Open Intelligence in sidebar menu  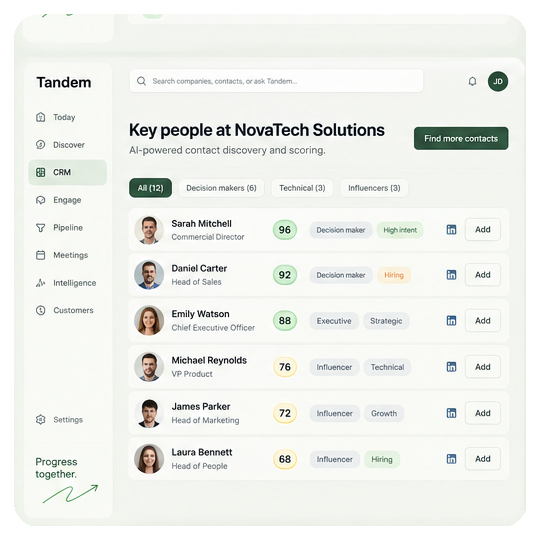pyautogui.click(x=75, y=283)
